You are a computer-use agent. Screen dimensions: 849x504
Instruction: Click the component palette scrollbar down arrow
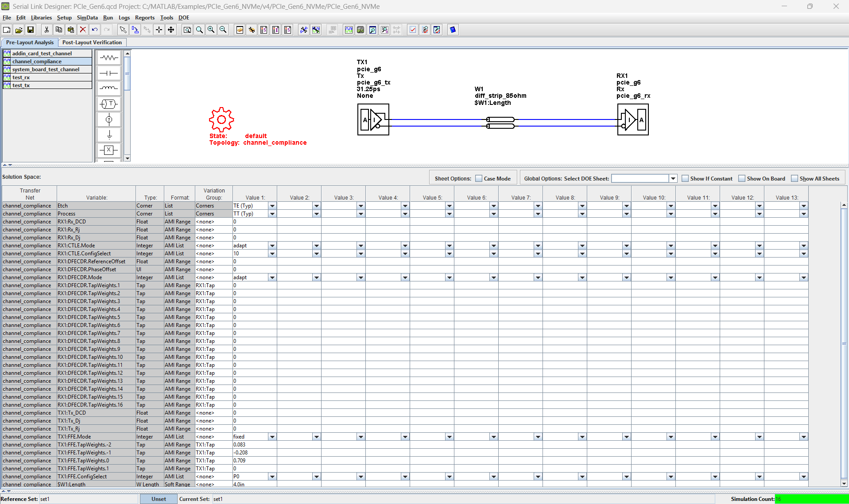point(128,158)
